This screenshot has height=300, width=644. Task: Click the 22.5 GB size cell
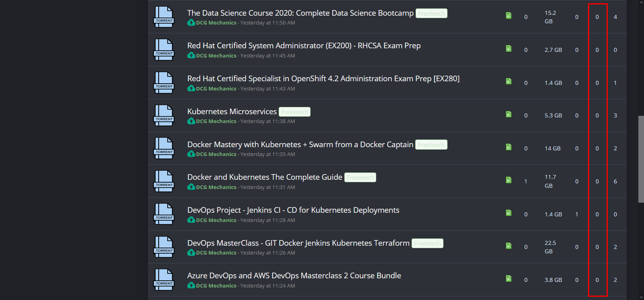[551, 247]
